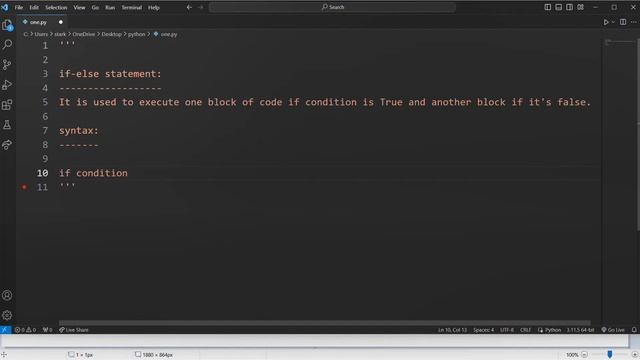Click the zoom out minus icon

pos(584,355)
